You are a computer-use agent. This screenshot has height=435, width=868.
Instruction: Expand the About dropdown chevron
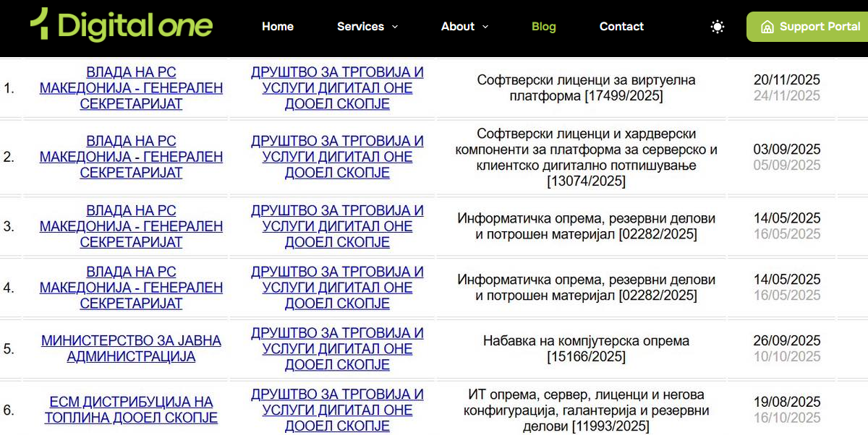(x=485, y=27)
